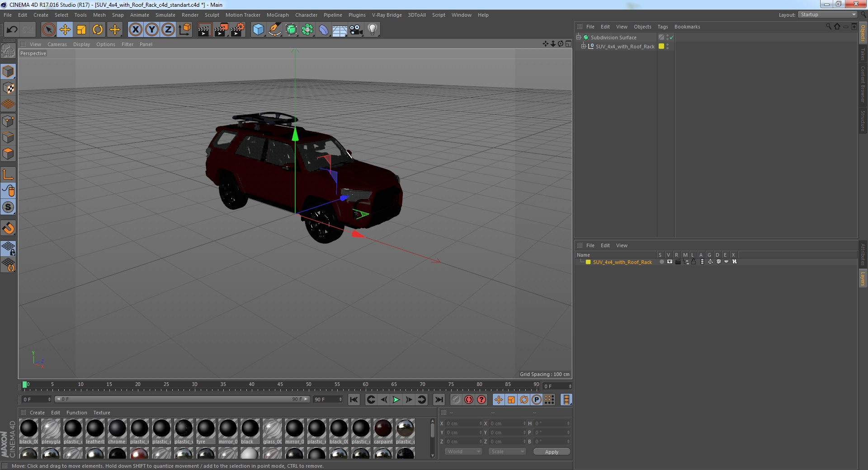Go to end of animation
The image size is (868, 470).
(x=439, y=399)
